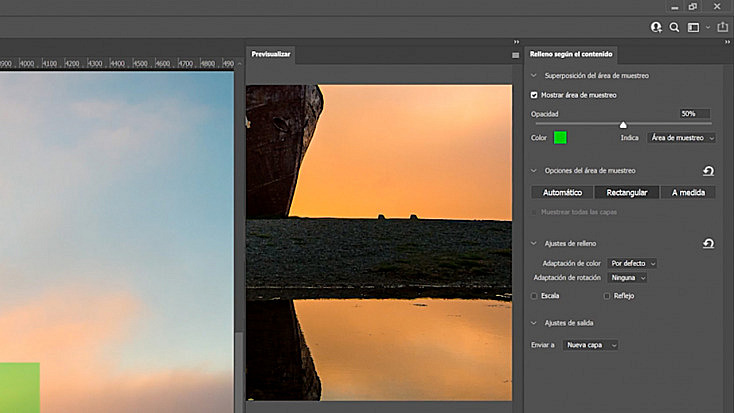The height and width of the screenshot is (413, 734).
Task: Open the Adaptación de rotación dropdown
Action: pyautogui.click(x=628, y=278)
